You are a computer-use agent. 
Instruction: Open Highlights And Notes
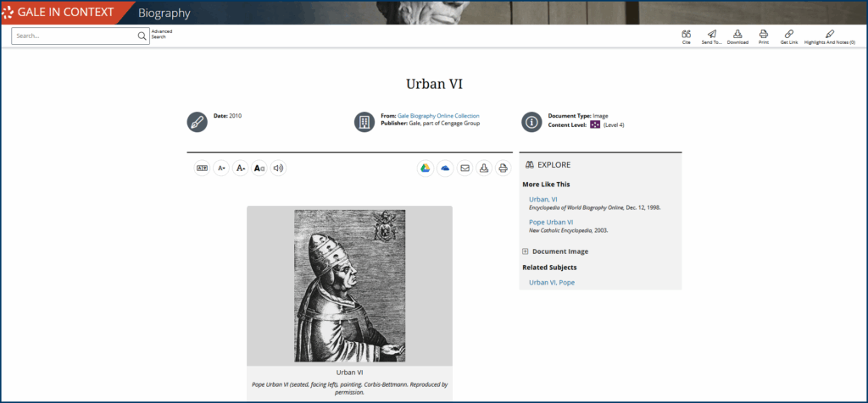829,37
